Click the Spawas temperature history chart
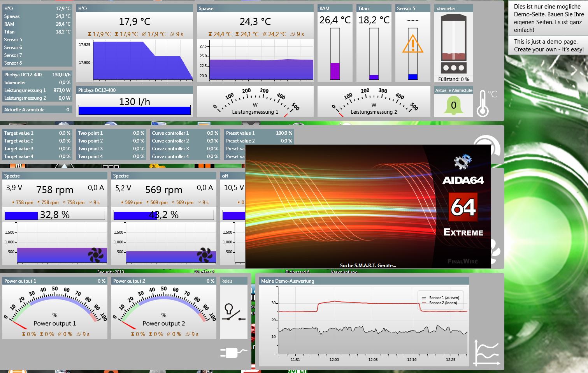The width and height of the screenshot is (588, 373). pos(255,60)
